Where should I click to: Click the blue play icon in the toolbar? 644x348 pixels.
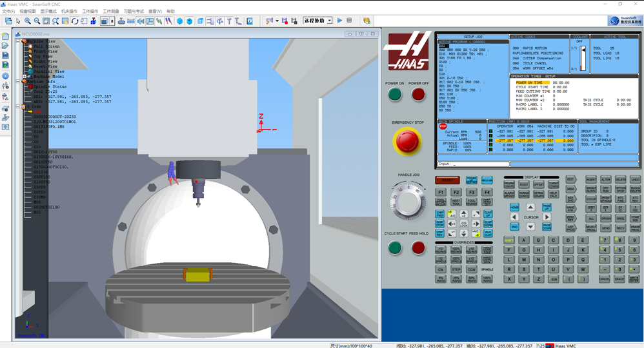click(x=339, y=21)
